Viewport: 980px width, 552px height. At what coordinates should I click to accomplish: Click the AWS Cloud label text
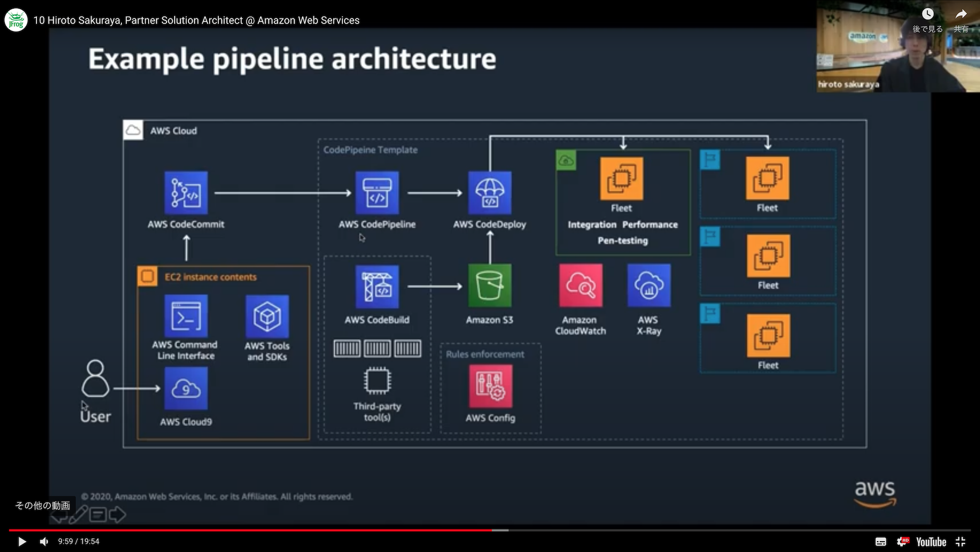coord(174,131)
